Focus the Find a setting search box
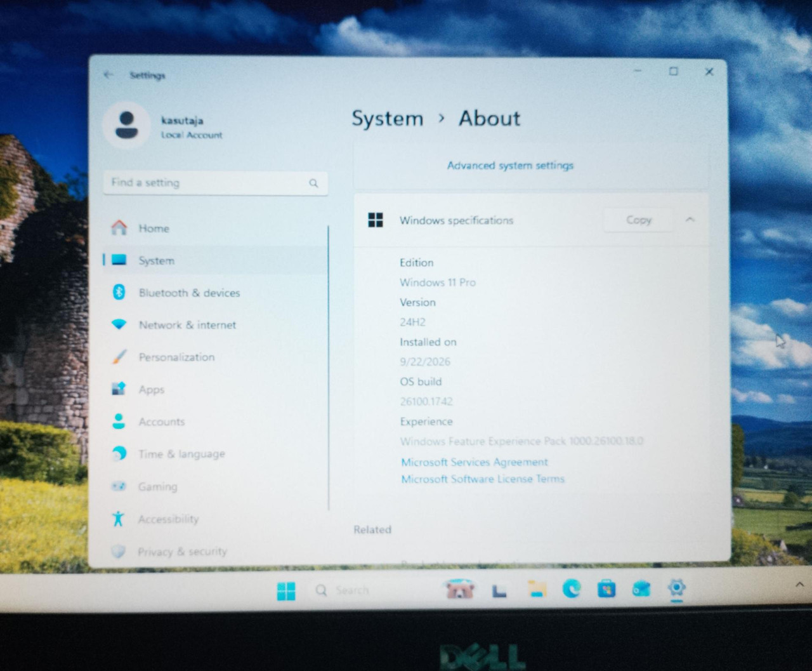Screen dimensions: 812x671 (215, 183)
